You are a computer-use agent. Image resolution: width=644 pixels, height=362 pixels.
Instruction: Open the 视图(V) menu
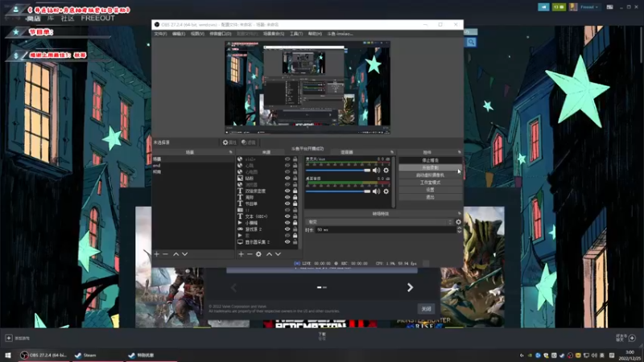click(x=197, y=34)
